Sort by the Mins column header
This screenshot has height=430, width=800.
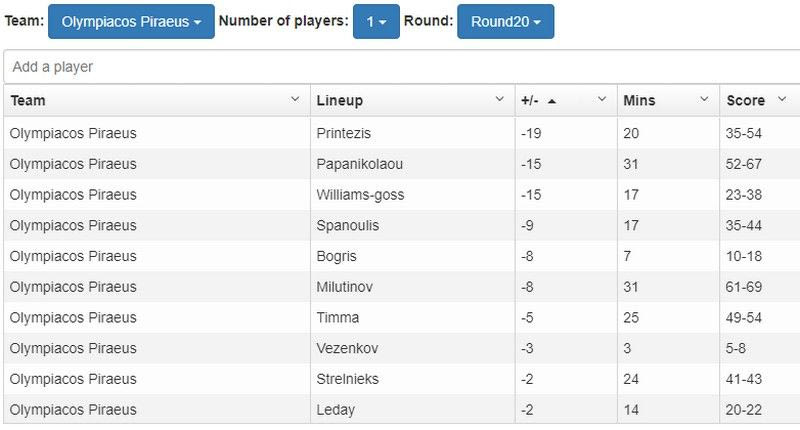639,101
